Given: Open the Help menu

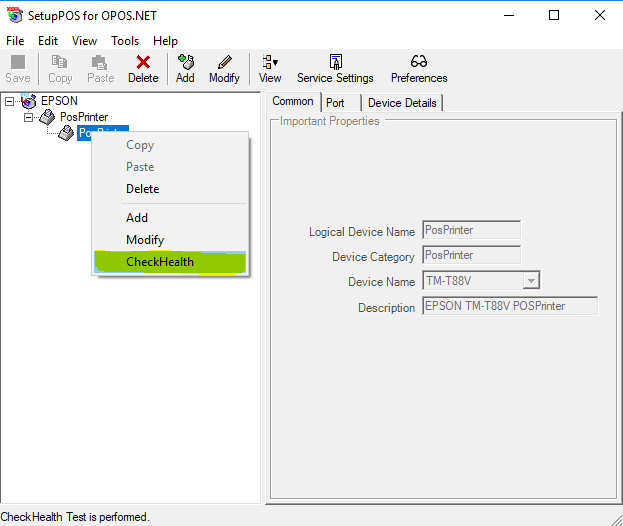Looking at the screenshot, I should tap(165, 41).
